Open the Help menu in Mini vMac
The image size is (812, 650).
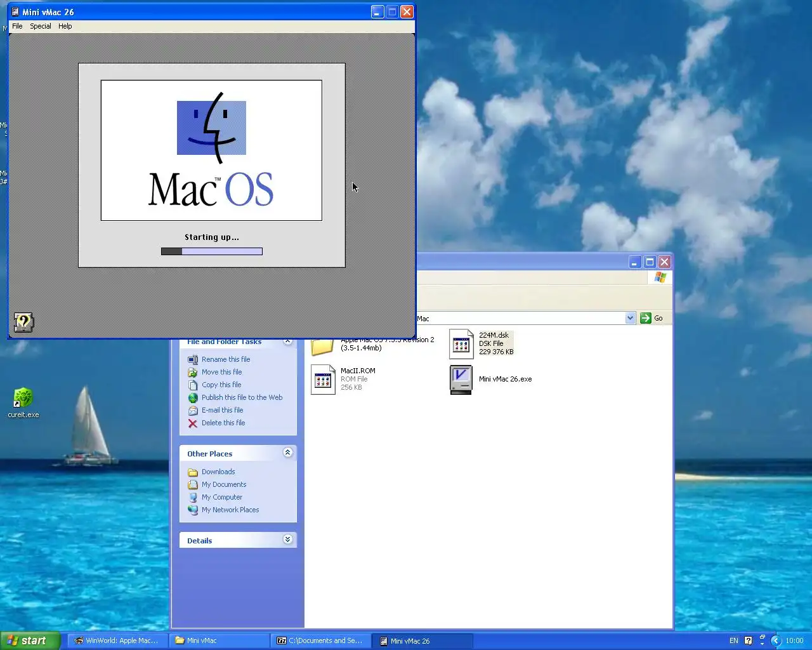(65, 26)
